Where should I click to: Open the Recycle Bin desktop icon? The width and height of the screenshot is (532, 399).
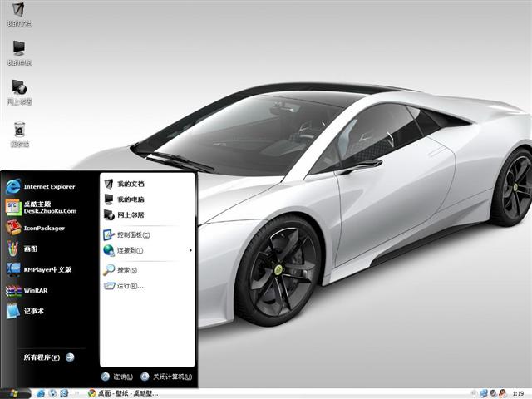(20, 135)
